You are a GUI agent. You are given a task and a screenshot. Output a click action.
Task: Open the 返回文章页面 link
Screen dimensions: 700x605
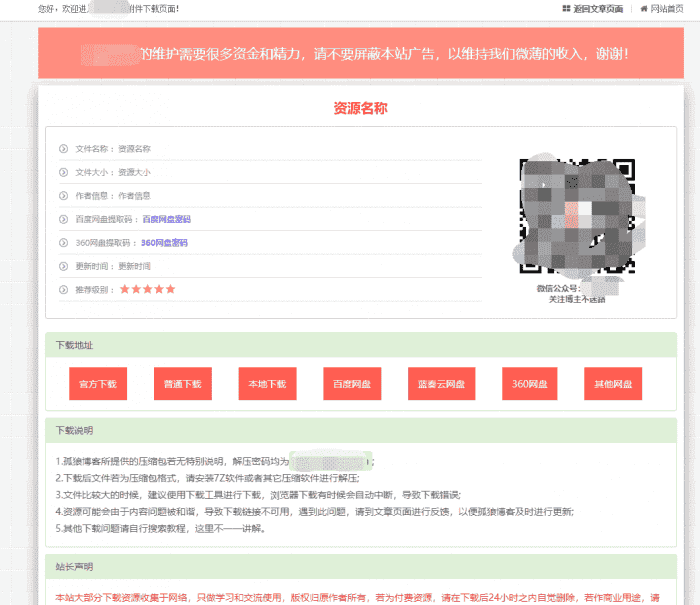coord(598,9)
